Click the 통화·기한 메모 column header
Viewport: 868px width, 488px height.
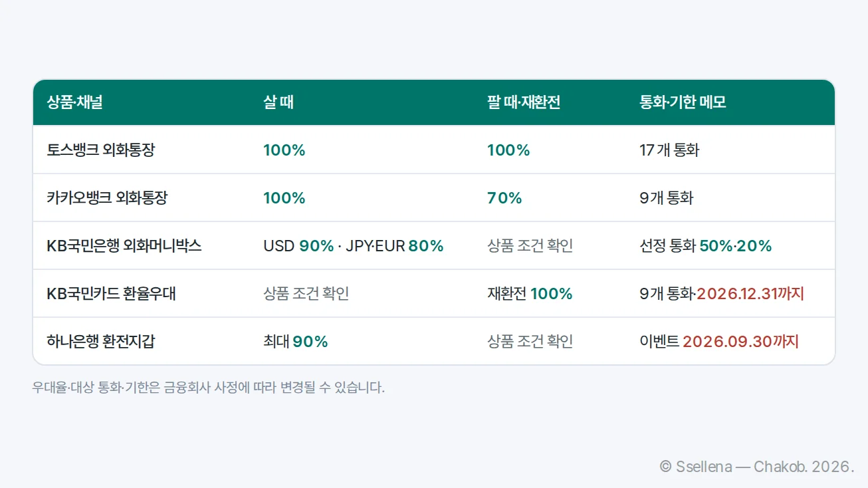[683, 102]
